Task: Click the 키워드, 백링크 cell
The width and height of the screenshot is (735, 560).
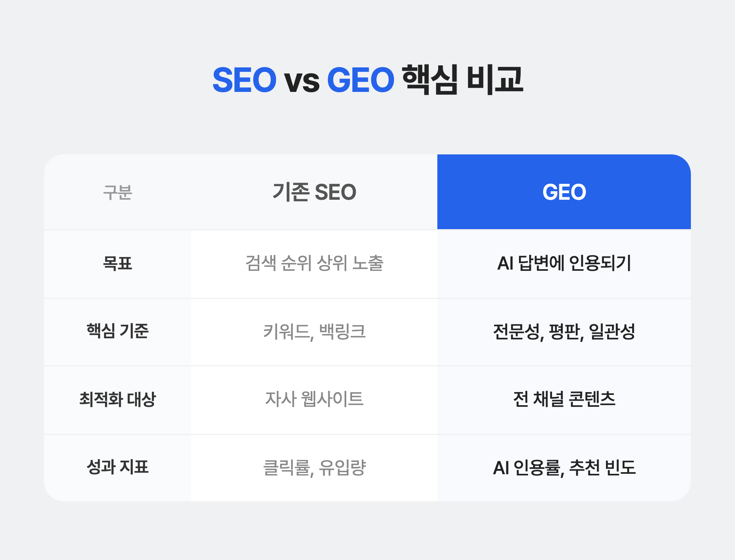Action: pos(314,331)
